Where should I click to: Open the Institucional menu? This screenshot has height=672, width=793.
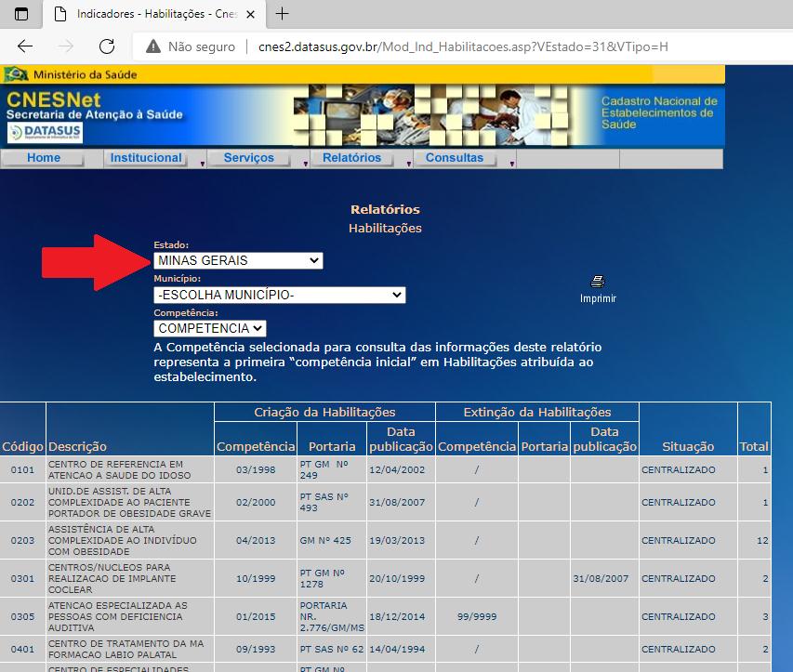(146, 158)
